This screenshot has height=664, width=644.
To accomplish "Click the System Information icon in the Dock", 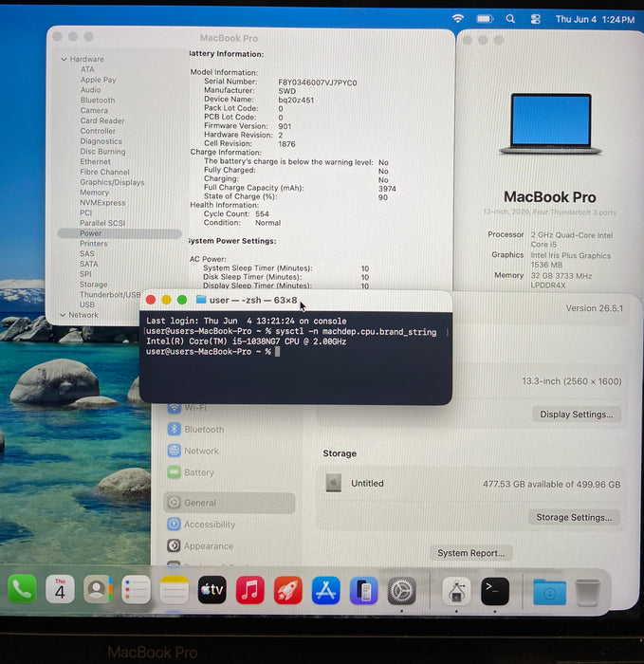I will 456,591.
